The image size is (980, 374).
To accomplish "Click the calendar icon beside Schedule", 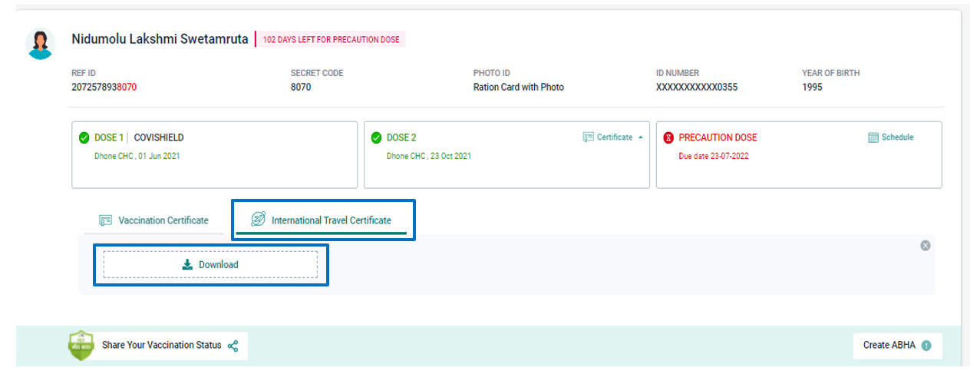I will (x=873, y=137).
